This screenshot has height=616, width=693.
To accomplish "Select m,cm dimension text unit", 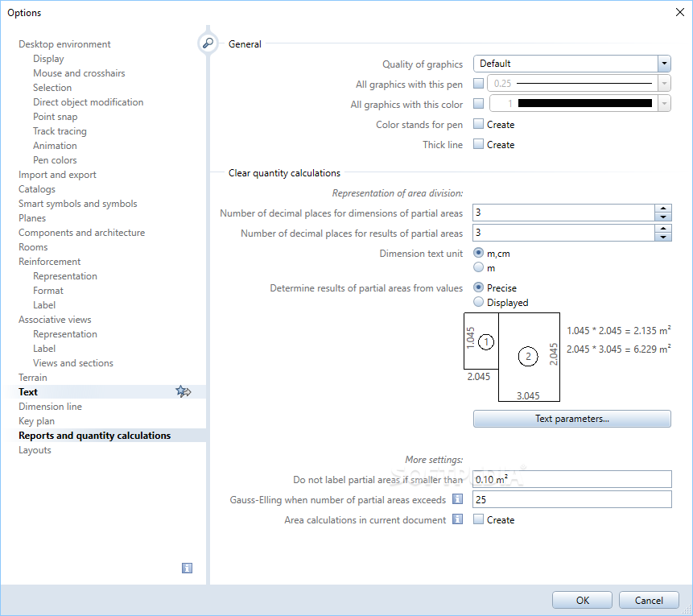I will (478, 253).
